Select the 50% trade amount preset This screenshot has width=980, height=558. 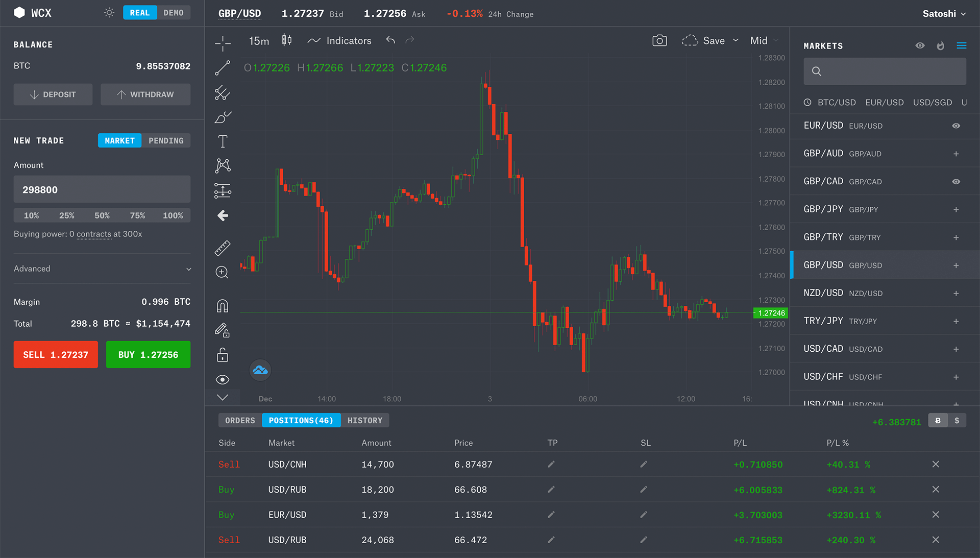tap(102, 215)
